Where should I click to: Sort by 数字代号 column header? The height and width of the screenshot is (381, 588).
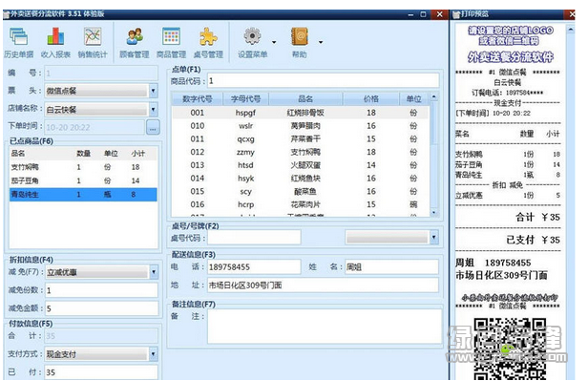198,99
